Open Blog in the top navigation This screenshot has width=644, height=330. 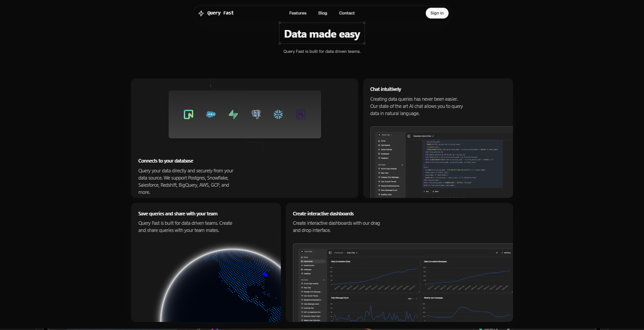coord(323,13)
